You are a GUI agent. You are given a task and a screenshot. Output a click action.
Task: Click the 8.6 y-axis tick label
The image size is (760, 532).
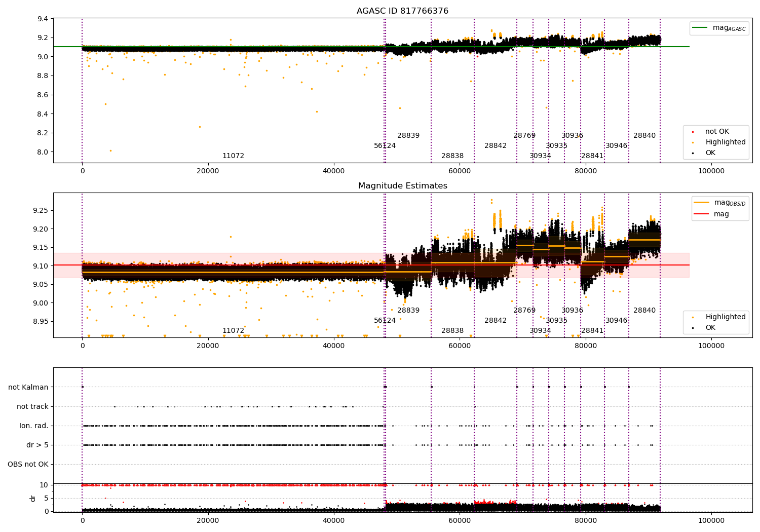(x=43, y=95)
